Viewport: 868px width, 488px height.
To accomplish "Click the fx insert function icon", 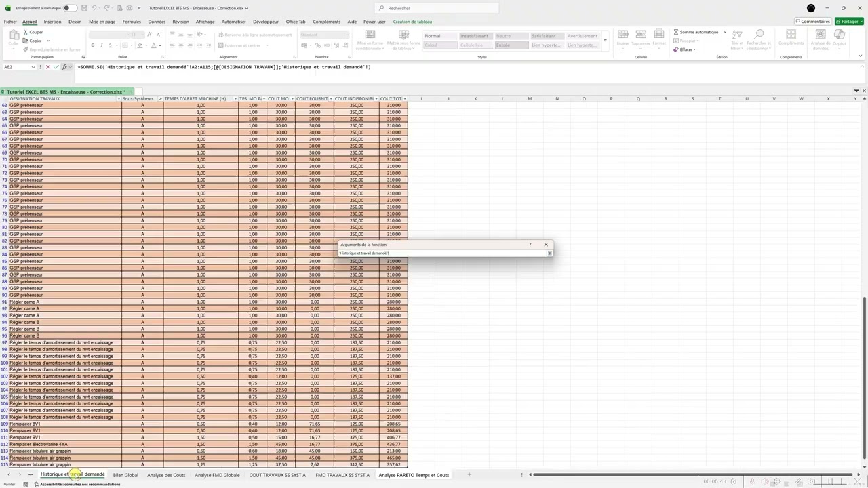I will click(64, 67).
